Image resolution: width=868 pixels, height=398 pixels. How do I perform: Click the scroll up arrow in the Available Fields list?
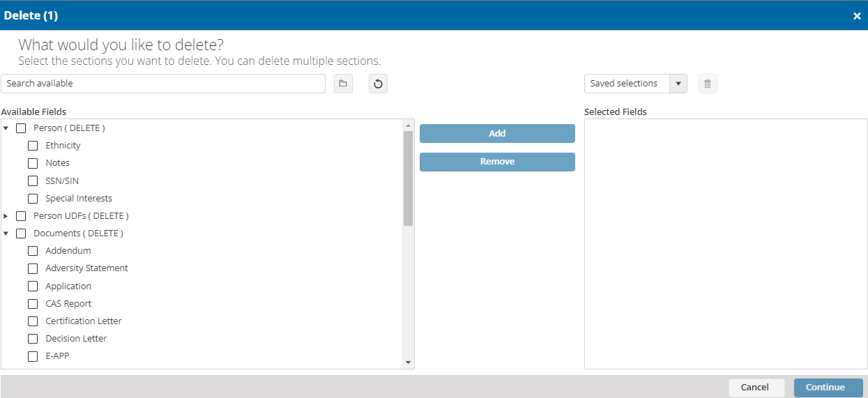tap(409, 125)
